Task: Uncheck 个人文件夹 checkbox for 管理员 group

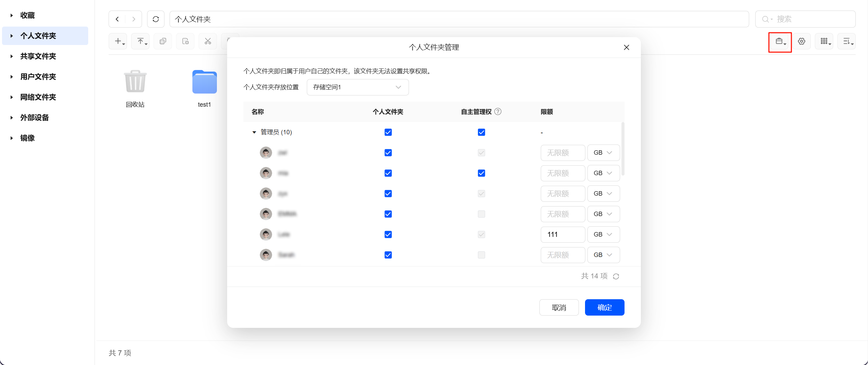Action: coord(388,132)
